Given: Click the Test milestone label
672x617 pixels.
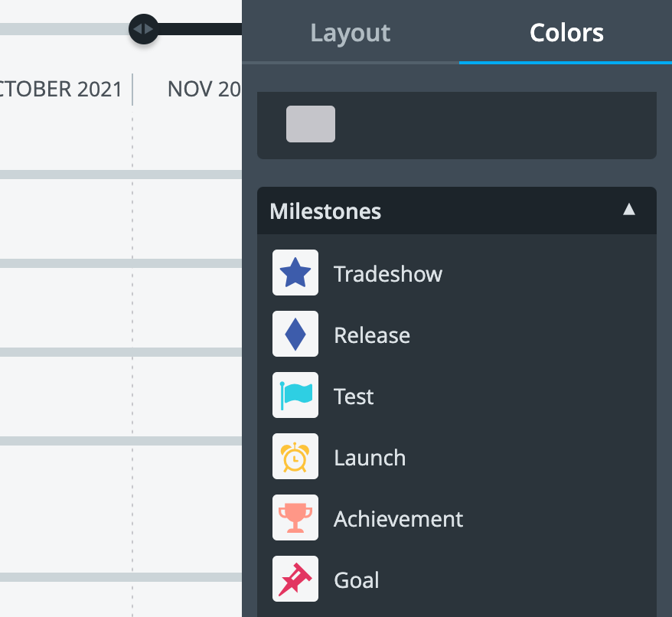Looking at the screenshot, I should [x=354, y=397].
